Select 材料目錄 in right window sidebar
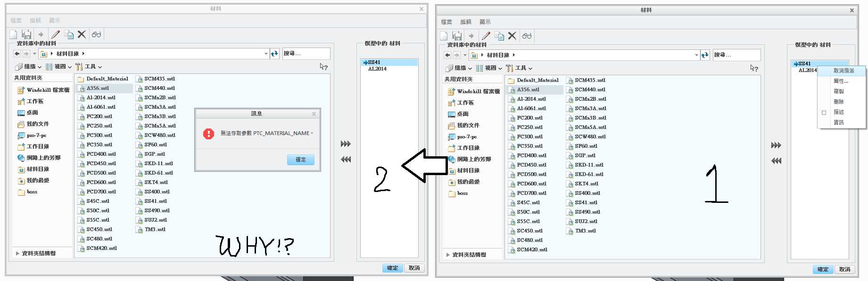The image size is (868, 281). (x=463, y=170)
